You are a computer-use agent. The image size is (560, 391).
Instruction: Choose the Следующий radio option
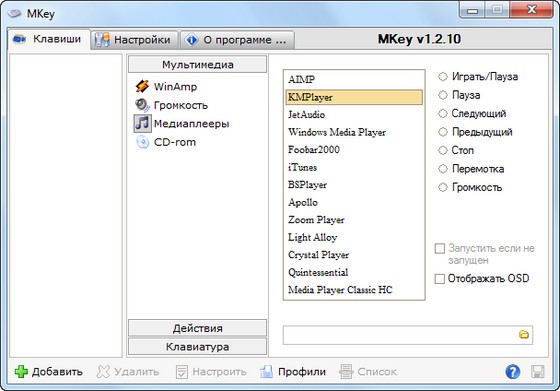443,113
